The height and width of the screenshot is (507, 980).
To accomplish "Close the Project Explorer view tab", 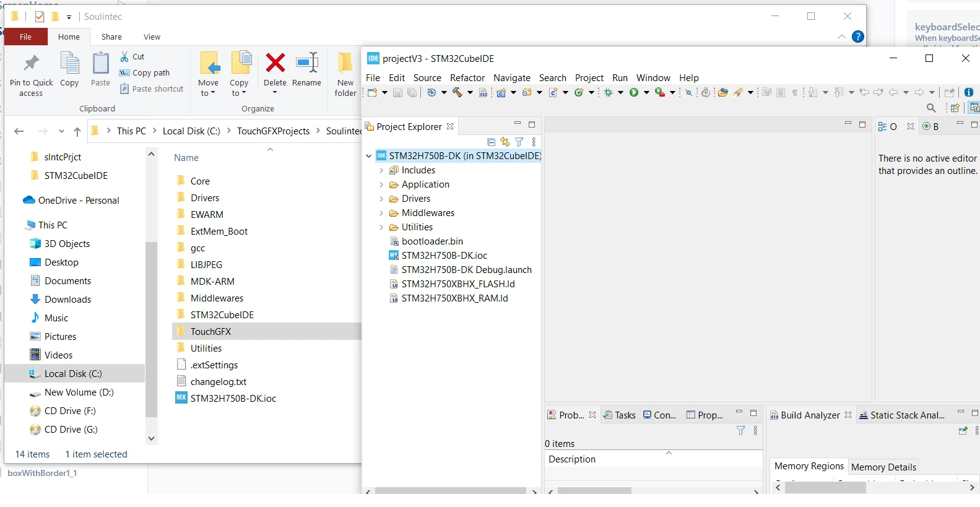I will 450,126.
